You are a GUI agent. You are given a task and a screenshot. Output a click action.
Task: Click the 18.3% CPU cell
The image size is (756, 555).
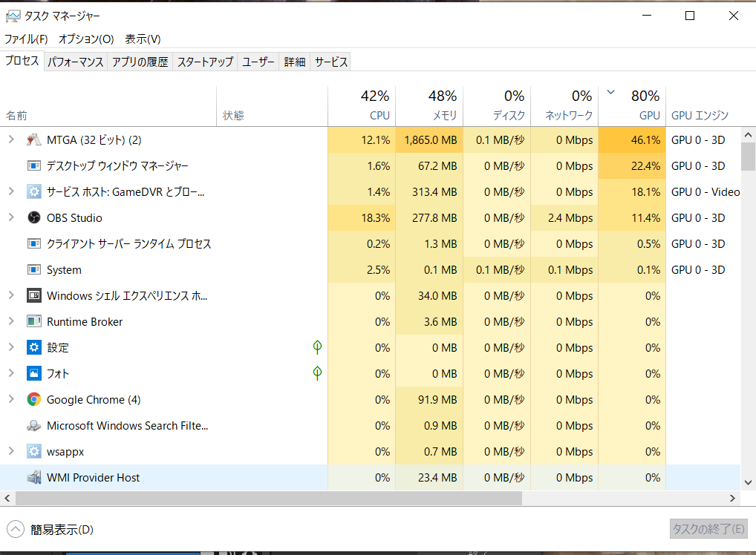362,218
